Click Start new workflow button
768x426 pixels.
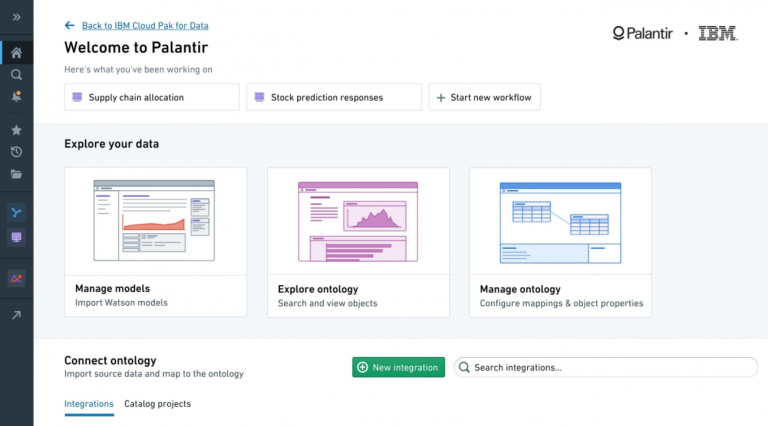click(x=484, y=97)
